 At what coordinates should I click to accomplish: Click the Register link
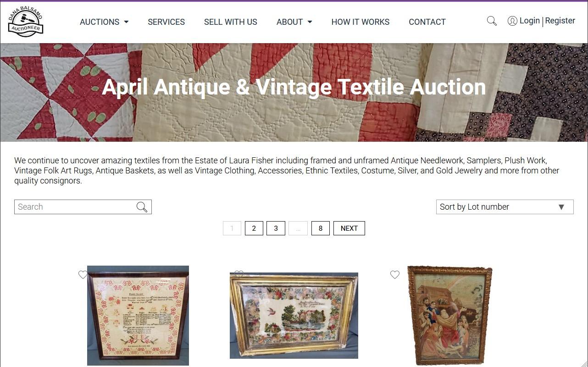tap(560, 21)
